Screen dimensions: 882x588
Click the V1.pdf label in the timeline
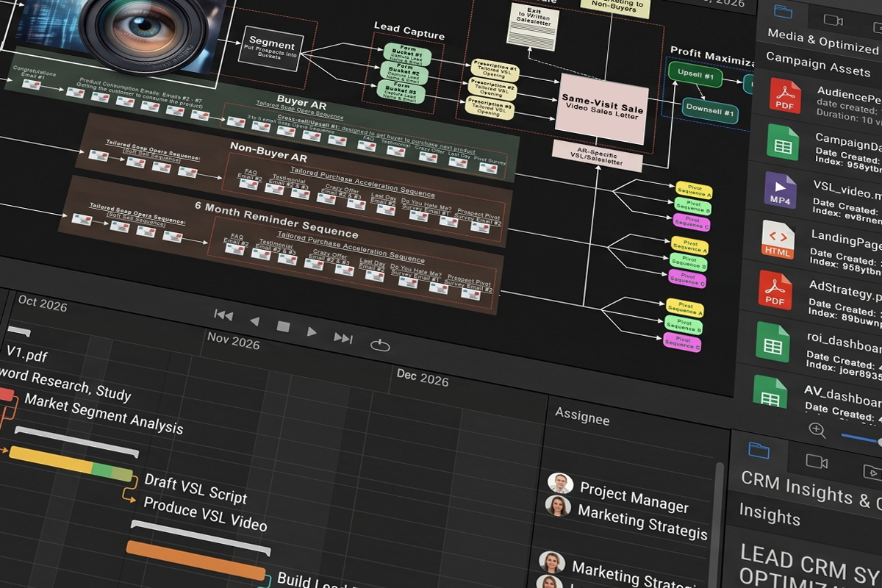pyautogui.click(x=26, y=355)
